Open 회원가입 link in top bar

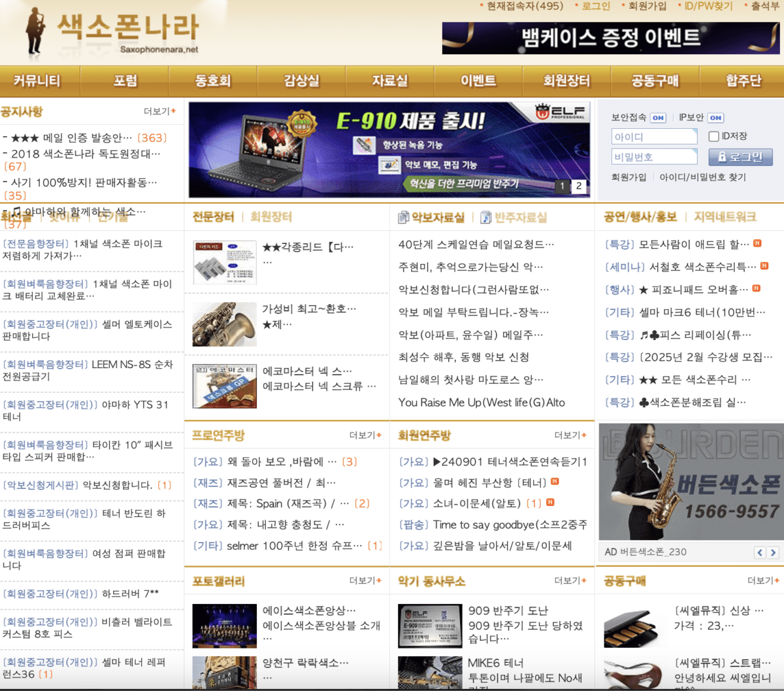click(x=647, y=6)
